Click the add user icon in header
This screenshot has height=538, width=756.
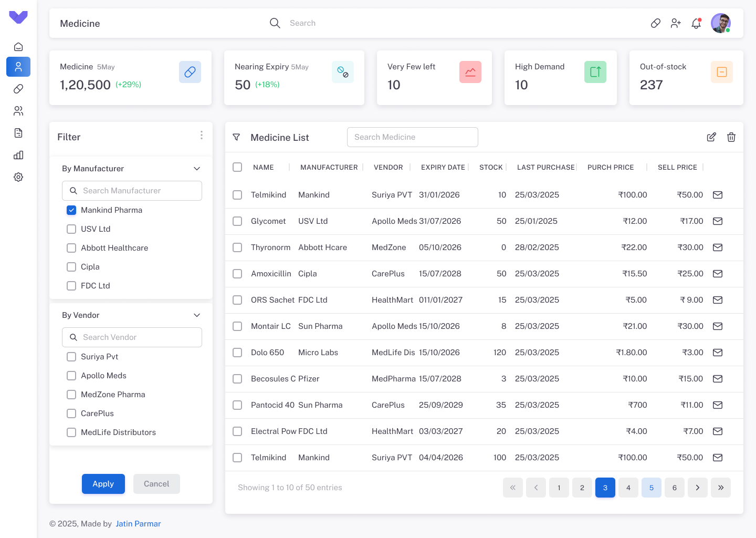[676, 23]
